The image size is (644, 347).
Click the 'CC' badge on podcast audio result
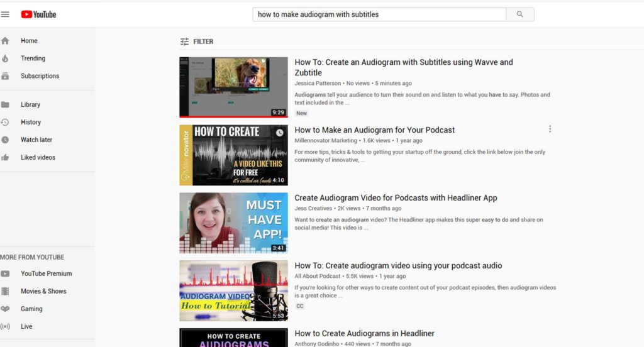tap(300, 306)
